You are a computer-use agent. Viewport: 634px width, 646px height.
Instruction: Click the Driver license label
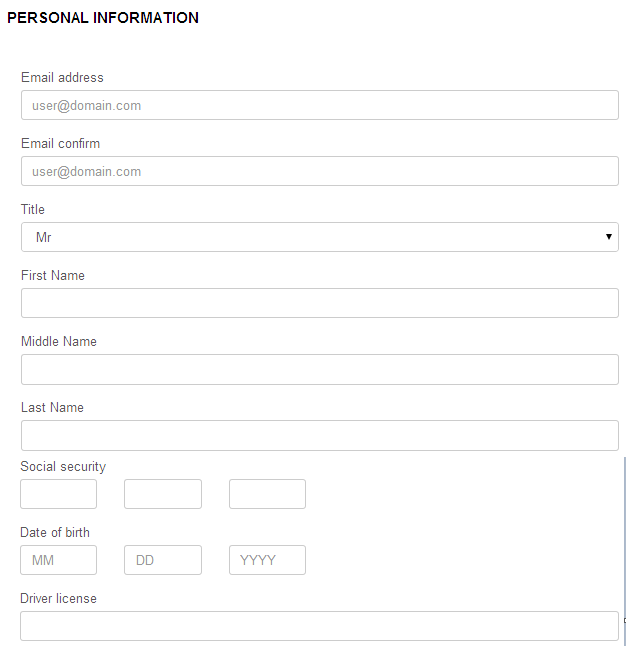58,598
